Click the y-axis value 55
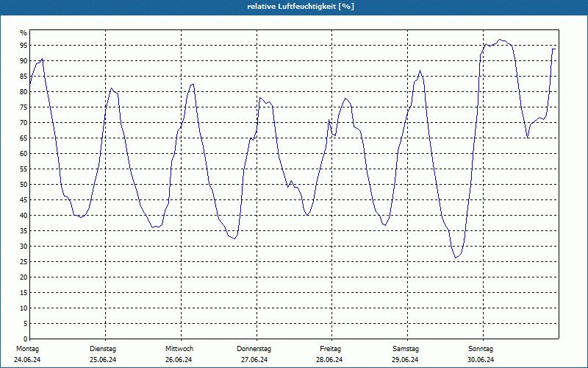Screen dimensions: 588x368 click(24, 169)
